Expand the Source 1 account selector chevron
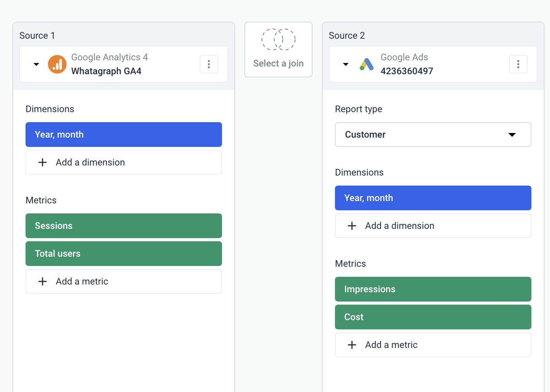 pyautogui.click(x=36, y=64)
